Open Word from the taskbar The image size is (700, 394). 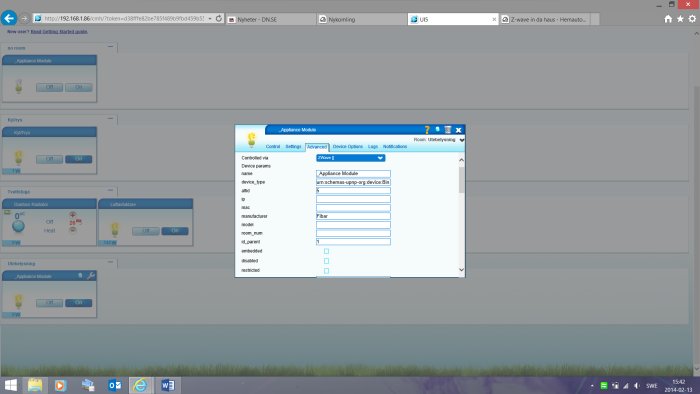[168, 385]
